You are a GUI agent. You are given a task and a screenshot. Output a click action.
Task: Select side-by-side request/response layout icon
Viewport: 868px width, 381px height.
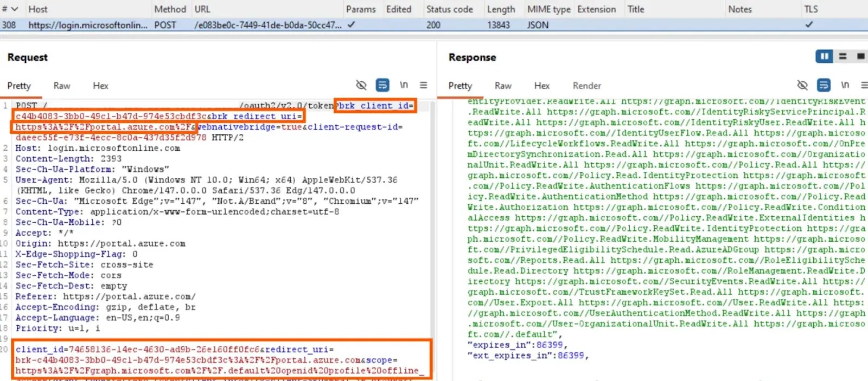(x=824, y=56)
